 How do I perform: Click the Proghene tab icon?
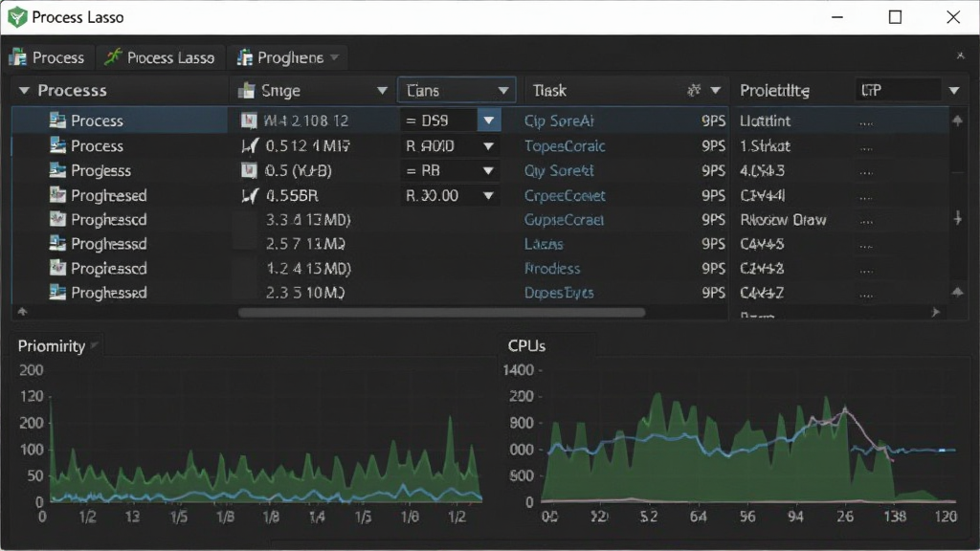click(244, 57)
